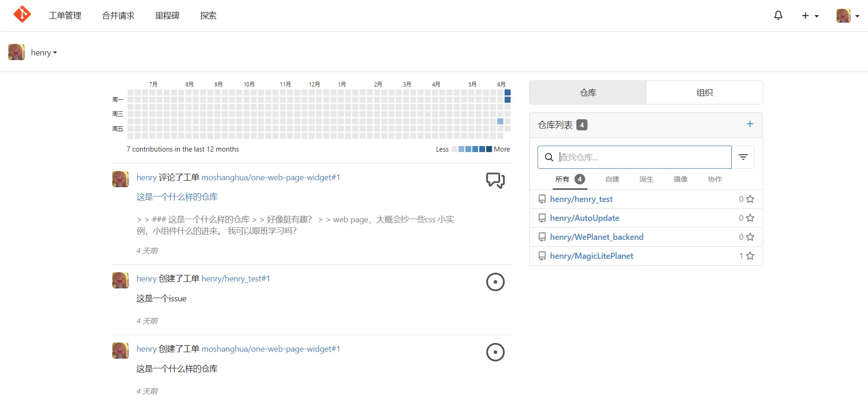
Task: Click the star icon for henry/henry_test
Action: tap(750, 199)
